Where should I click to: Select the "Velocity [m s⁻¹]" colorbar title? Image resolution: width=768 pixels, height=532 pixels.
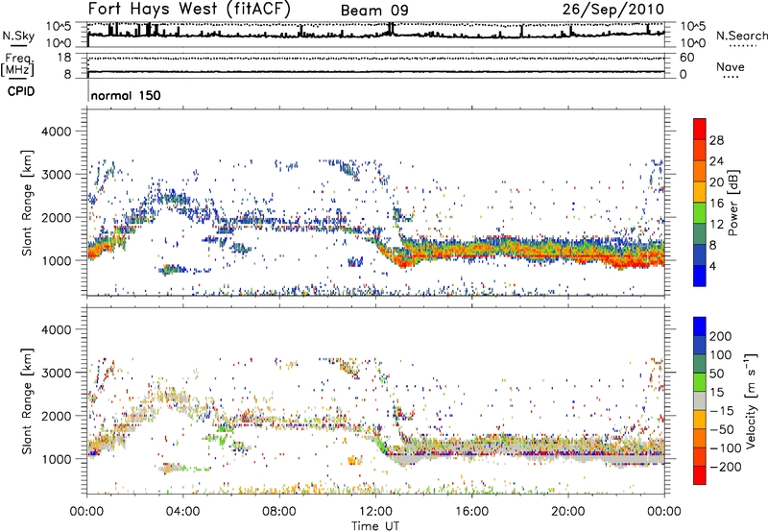tap(751, 400)
